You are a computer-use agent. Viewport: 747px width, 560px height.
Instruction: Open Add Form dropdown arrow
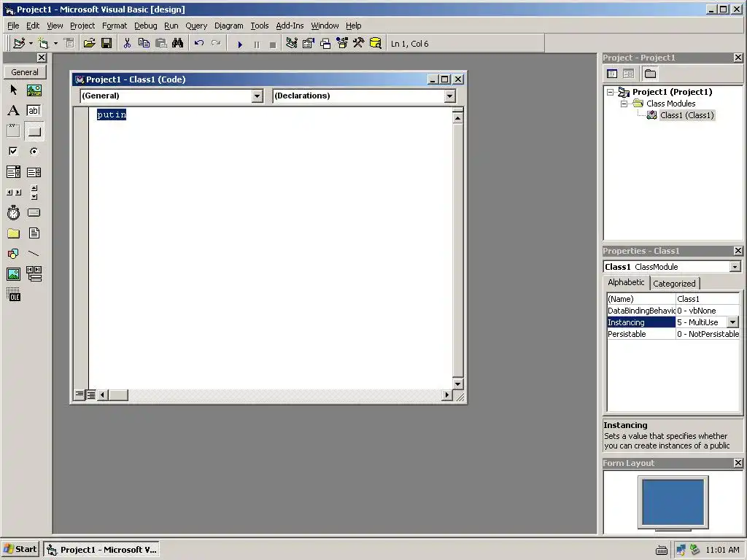click(x=55, y=44)
